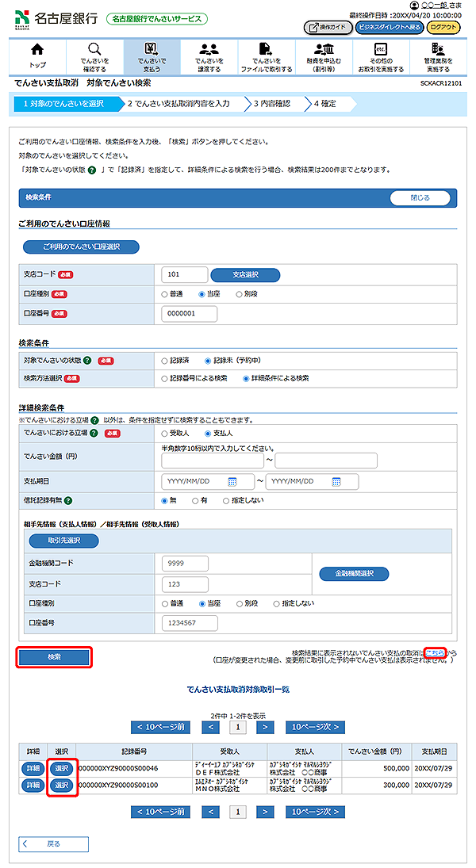Screen dimensions: 476x868
Task: Open the でんさいを確認する magnifier menu
Action: pyautogui.click(x=94, y=57)
